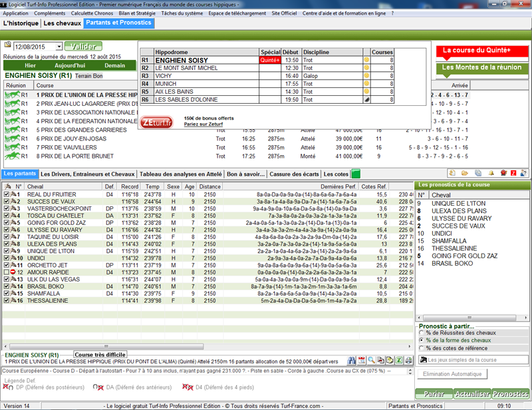Switch to the Les chevaux tab

62,23
